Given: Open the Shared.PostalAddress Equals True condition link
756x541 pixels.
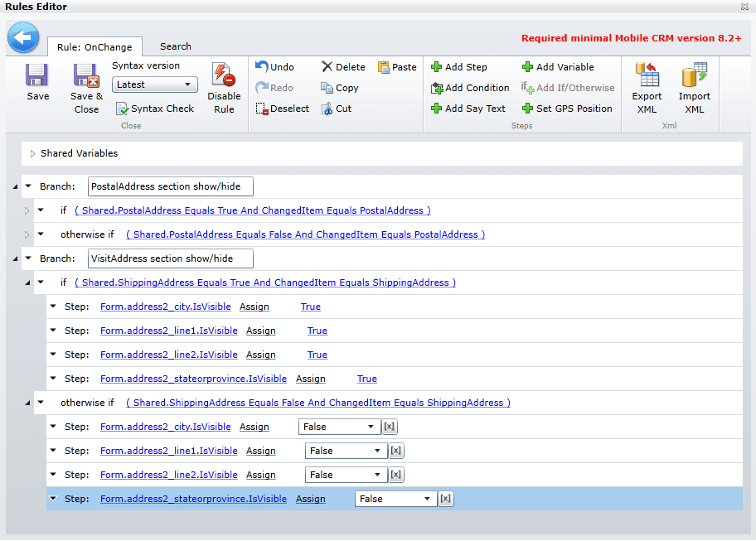Looking at the screenshot, I should pos(253,210).
